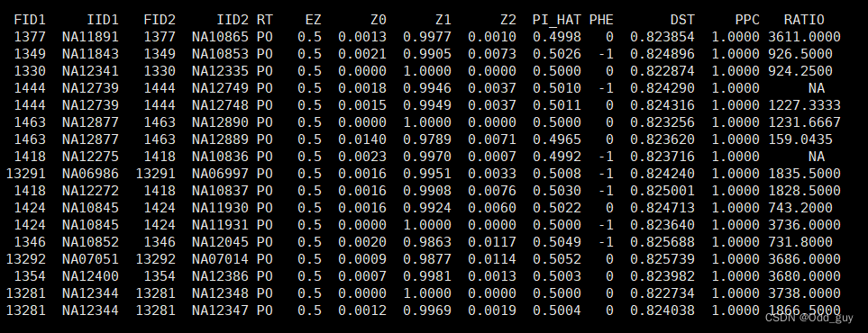Click the DST column header
Screen dimensions: 868x333
(x=682, y=21)
